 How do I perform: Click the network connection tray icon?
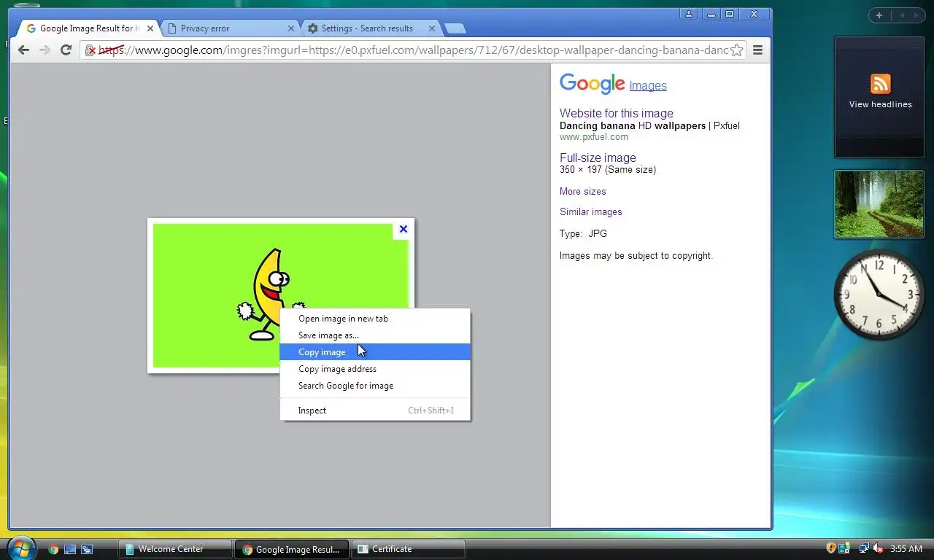(x=864, y=548)
